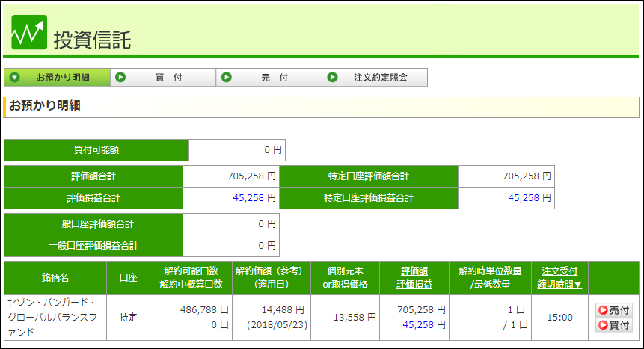Screen dimensions: 644x349
Task: Sort by 注文受付締切時間▼ column header
Action: point(559,278)
